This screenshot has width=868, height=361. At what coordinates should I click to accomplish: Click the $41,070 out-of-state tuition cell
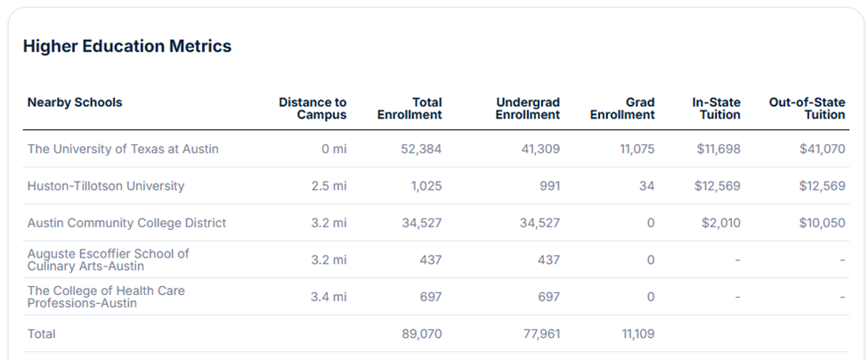click(822, 149)
